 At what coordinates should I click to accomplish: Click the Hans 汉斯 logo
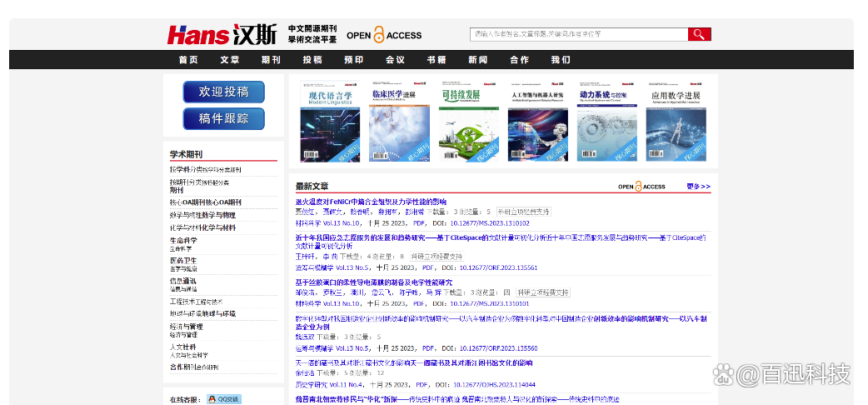(x=222, y=35)
